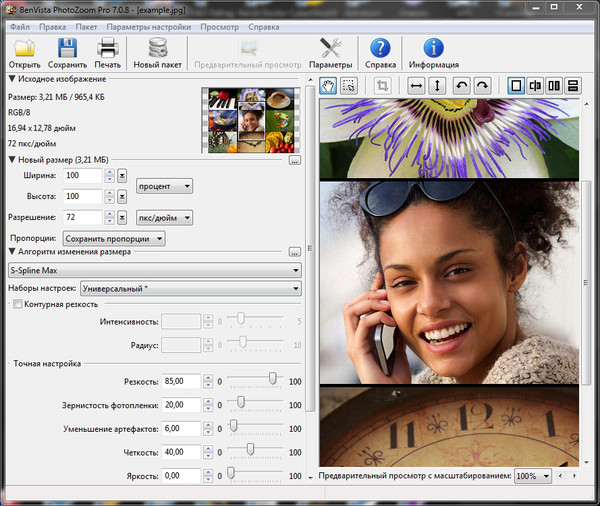Open the Просмотр menu
The width and height of the screenshot is (600, 506).
[x=219, y=26]
